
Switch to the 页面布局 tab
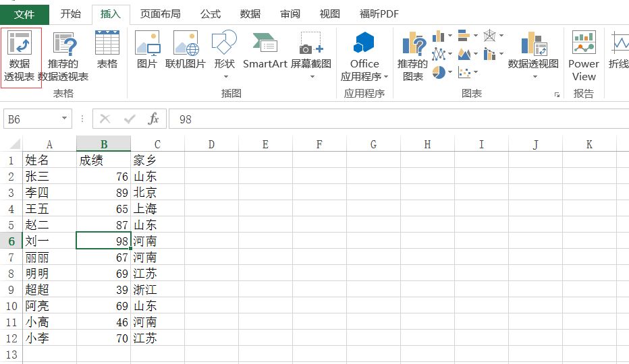160,14
